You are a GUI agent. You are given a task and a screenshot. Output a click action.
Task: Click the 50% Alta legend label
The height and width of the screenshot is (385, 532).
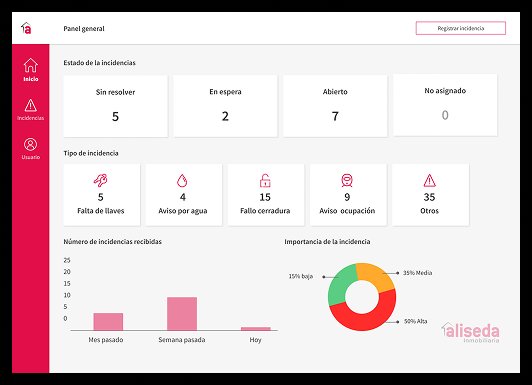tap(415, 321)
